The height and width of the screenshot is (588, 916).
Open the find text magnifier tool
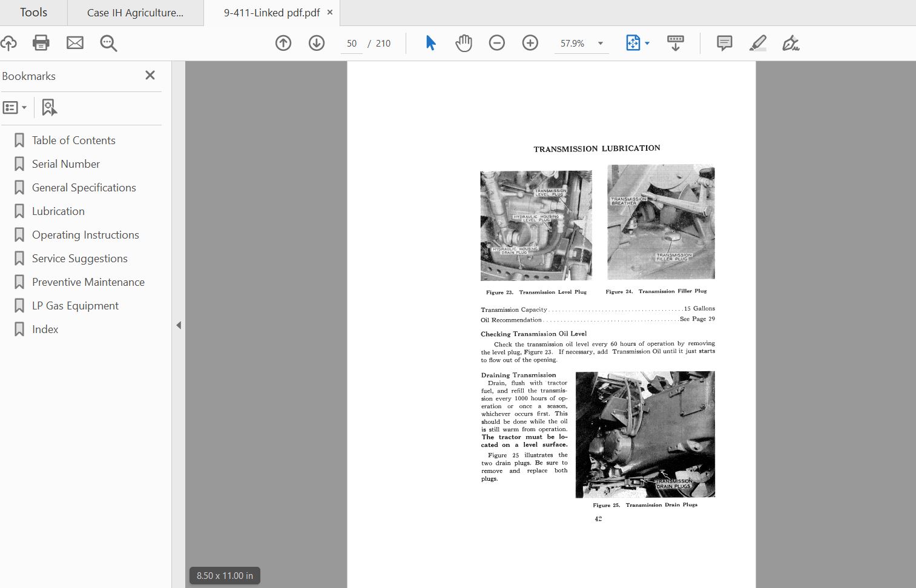click(x=109, y=43)
